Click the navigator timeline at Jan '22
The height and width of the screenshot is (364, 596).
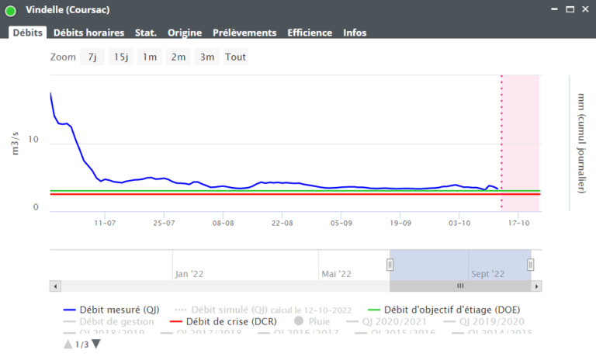(x=190, y=274)
